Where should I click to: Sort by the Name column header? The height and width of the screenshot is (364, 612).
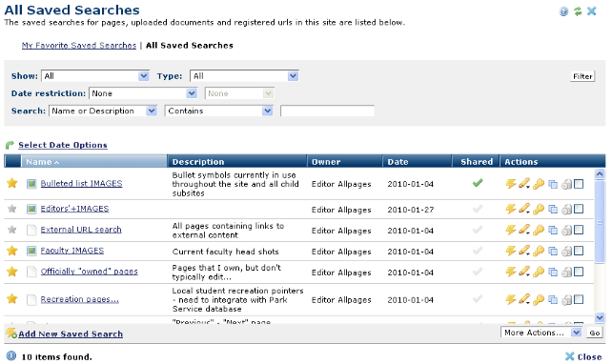coord(42,162)
